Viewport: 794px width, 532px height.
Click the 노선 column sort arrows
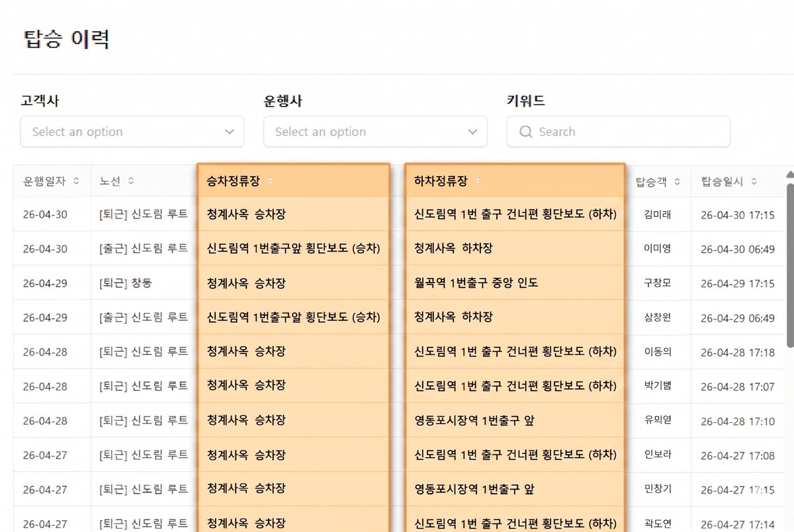(x=131, y=181)
